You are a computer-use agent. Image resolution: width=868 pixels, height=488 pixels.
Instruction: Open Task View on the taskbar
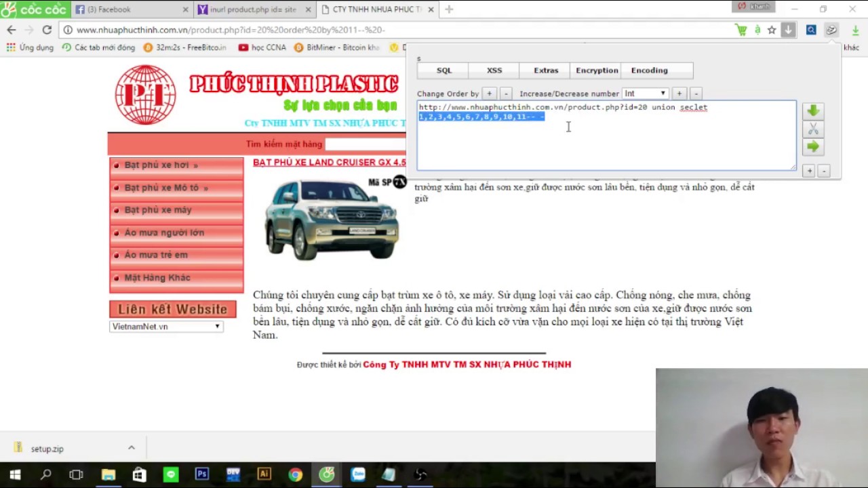coord(76,474)
